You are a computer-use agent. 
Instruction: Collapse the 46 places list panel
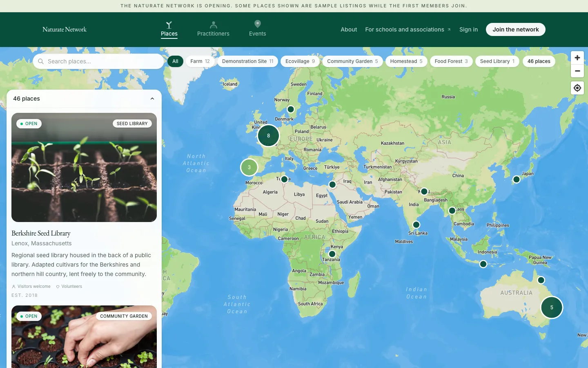pyautogui.click(x=152, y=99)
